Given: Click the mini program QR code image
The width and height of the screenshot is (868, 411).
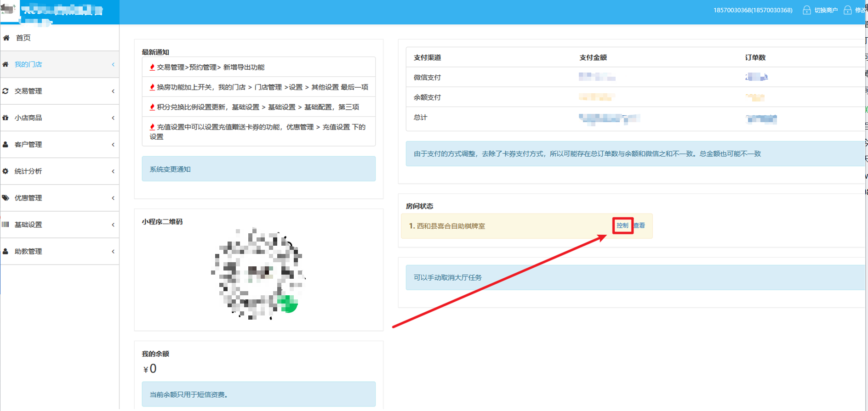Looking at the screenshot, I should 258,273.
